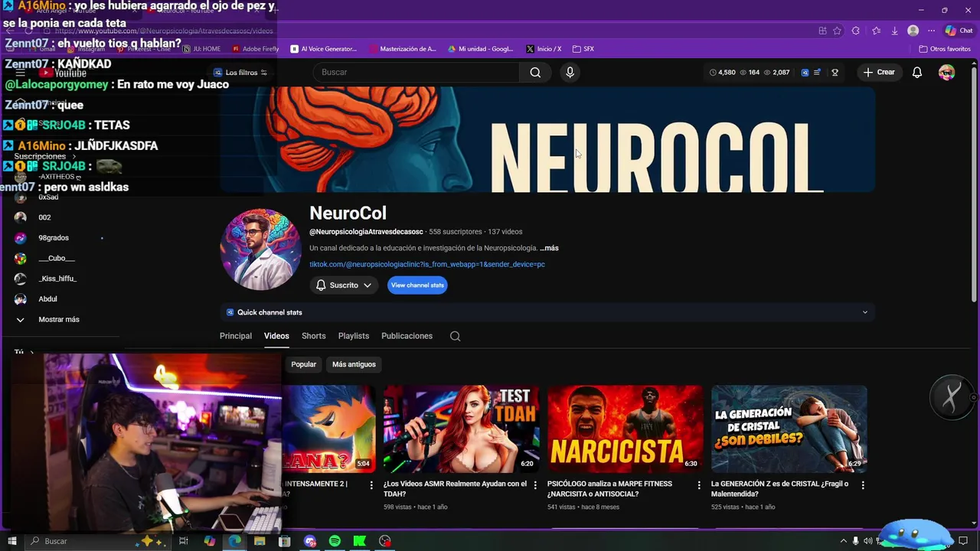Open Windows Start menu

pyautogui.click(x=12, y=541)
